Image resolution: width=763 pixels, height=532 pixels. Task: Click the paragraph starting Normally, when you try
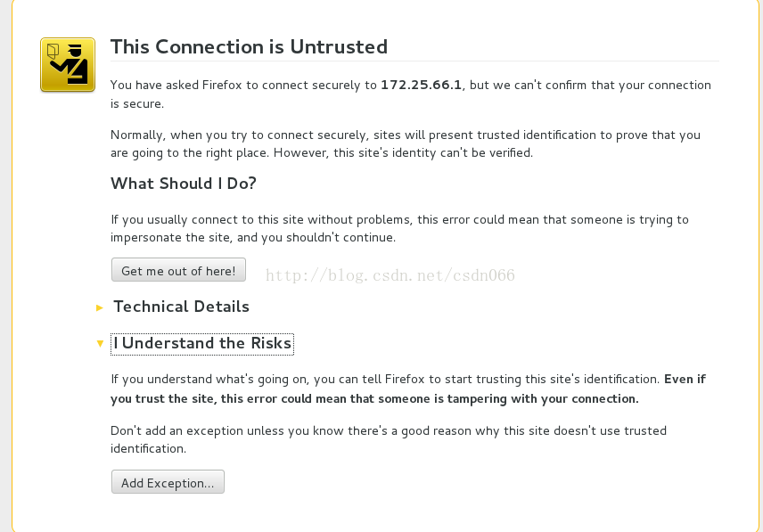tap(406, 143)
